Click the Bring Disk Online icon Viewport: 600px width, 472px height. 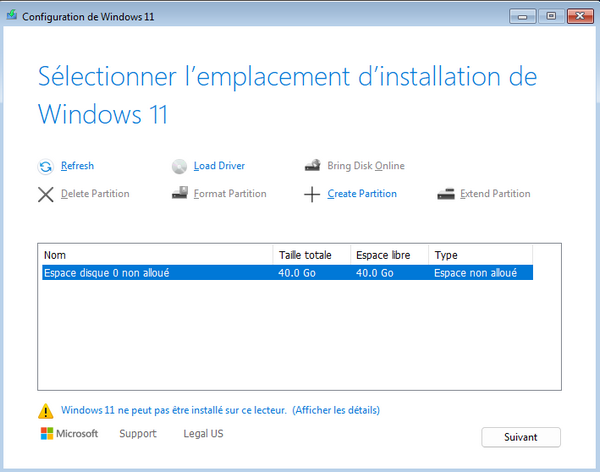pyautogui.click(x=311, y=166)
